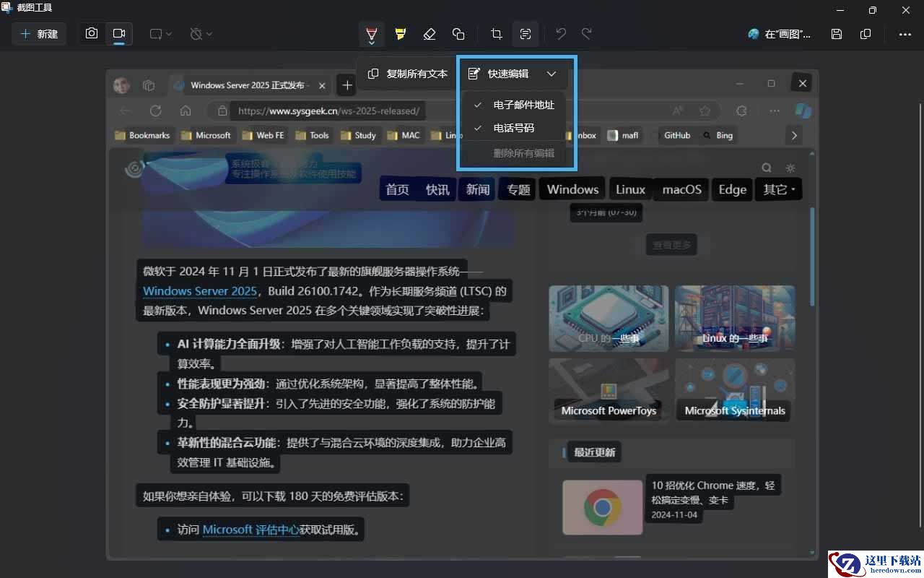Screen dimensions: 924x578
Task: Select 新闻 in the site navigation
Action: tap(478, 189)
